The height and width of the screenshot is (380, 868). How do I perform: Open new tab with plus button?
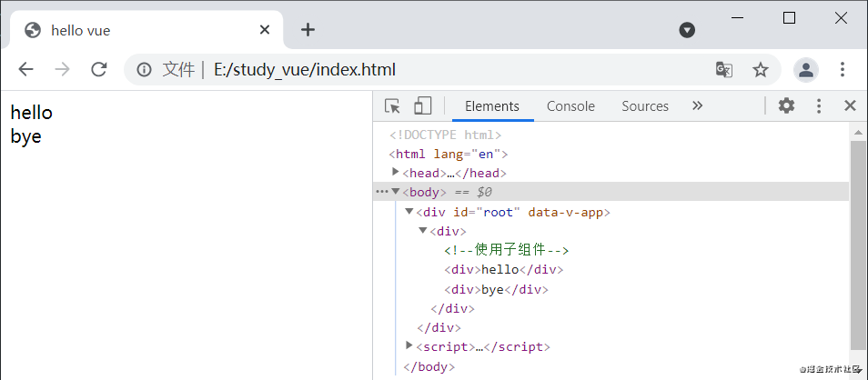click(308, 30)
